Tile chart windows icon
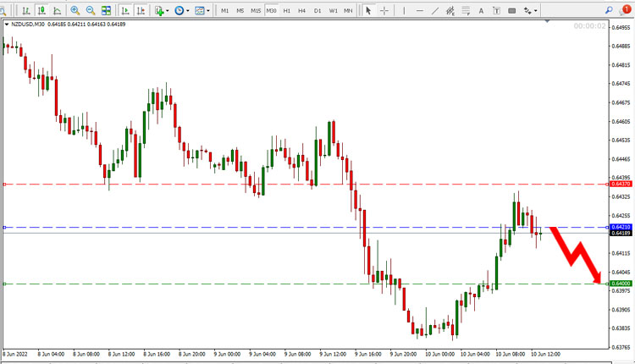The image size is (635, 364). point(106,10)
